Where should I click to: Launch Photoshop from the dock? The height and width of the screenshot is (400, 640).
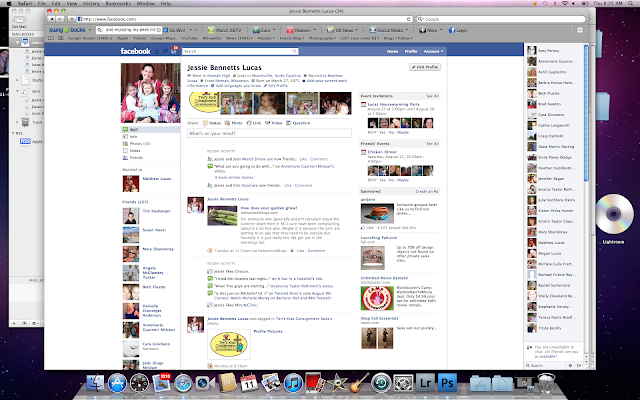tap(447, 384)
